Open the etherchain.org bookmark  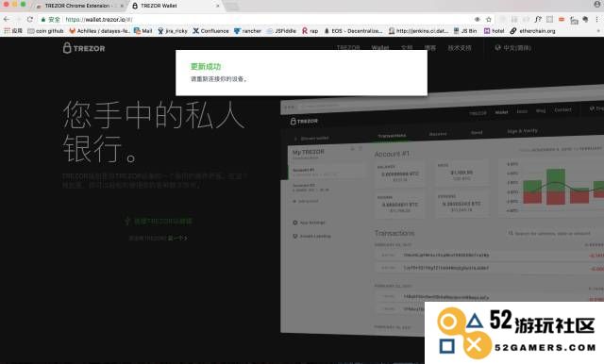[532, 31]
